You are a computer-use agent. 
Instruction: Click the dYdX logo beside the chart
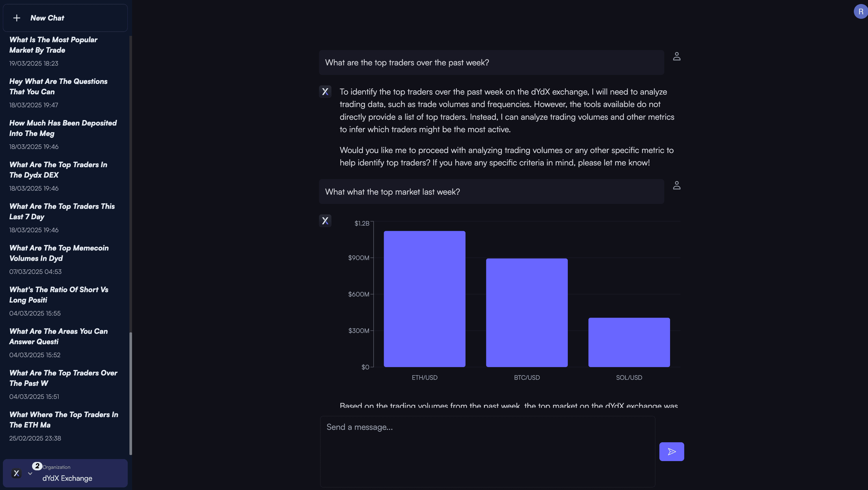pyautogui.click(x=325, y=221)
